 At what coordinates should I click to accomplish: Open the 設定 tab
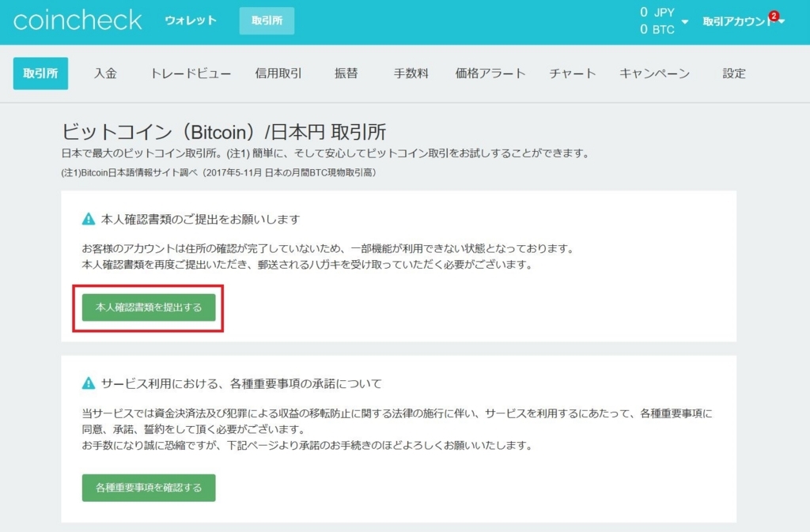click(734, 74)
